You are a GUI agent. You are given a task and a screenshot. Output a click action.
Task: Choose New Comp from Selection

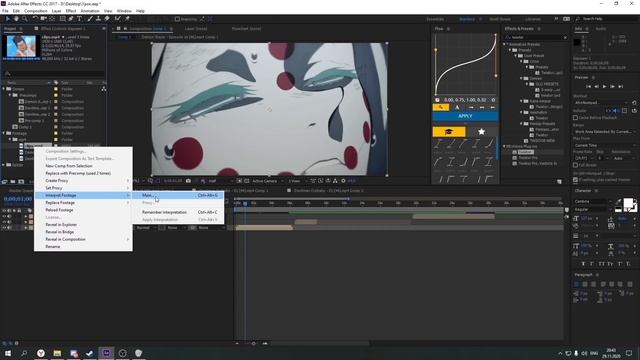[83, 166]
